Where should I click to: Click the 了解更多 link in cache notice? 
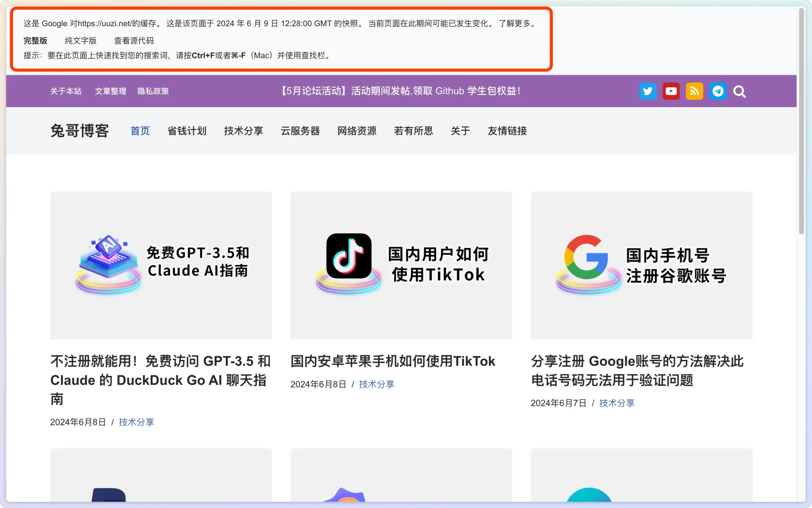tap(514, 23)
